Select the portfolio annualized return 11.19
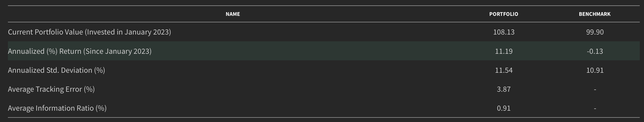This screenshot has height=122, width=644. (x=503, y=51)
